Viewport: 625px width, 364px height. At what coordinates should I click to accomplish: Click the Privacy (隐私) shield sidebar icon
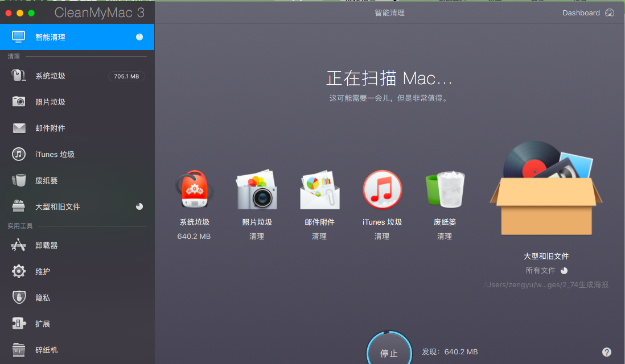[x=19, y=297]
